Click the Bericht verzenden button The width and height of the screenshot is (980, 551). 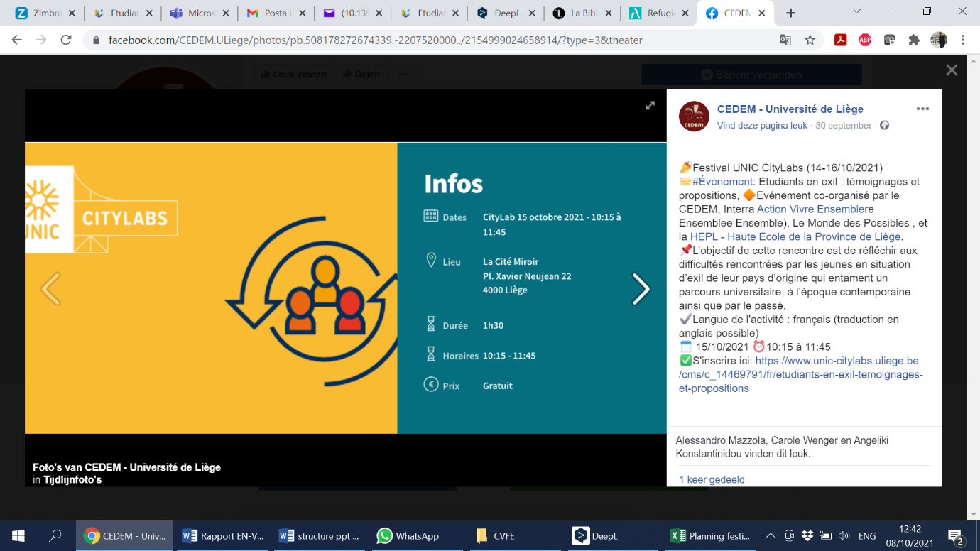click(751, 75)
